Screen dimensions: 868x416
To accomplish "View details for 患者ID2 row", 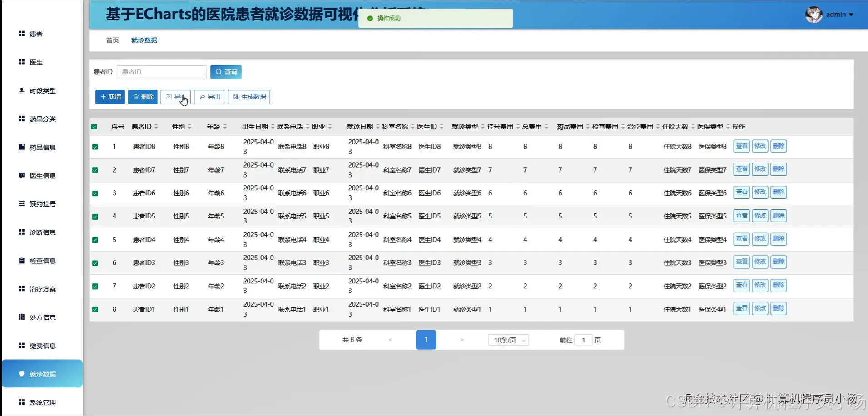I will (x=741, y=286).
